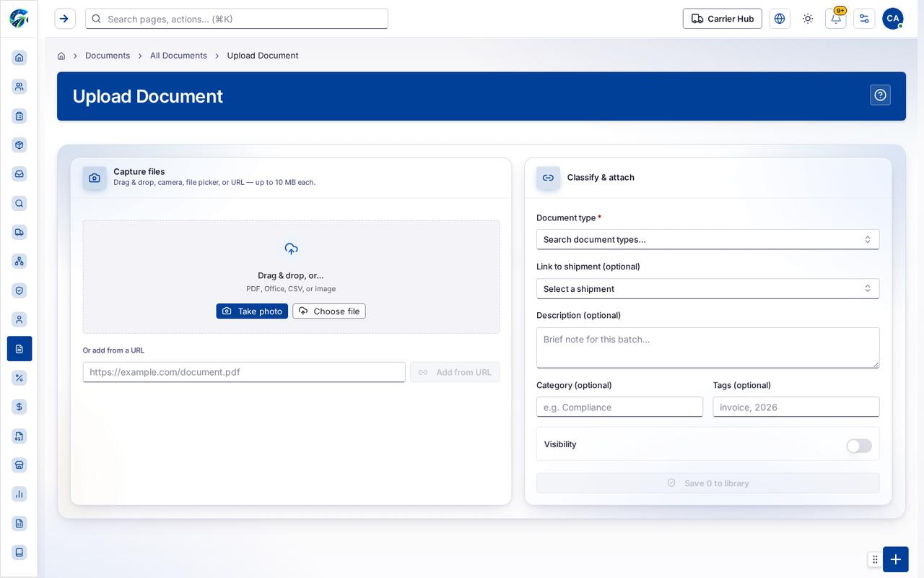Screen dimensions: 924x578
Task: Click the search pages input field
Action: tap(237, 19)
